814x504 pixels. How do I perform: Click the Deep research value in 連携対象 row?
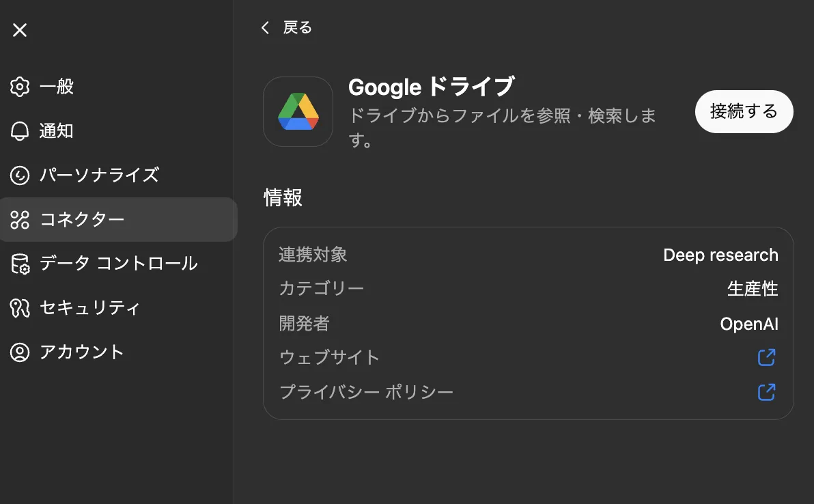pyautogui.click(x=721, y=255)
